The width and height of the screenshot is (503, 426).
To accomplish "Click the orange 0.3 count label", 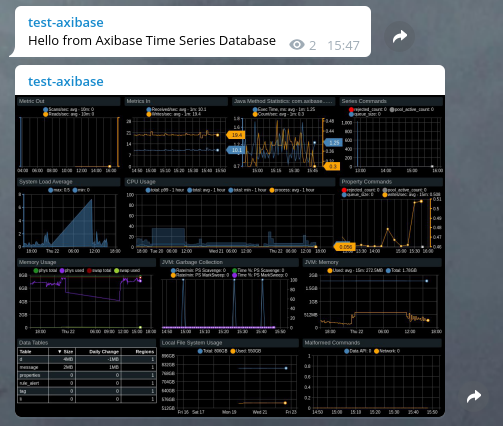I will pyautogui.click(x=332, y=166).
